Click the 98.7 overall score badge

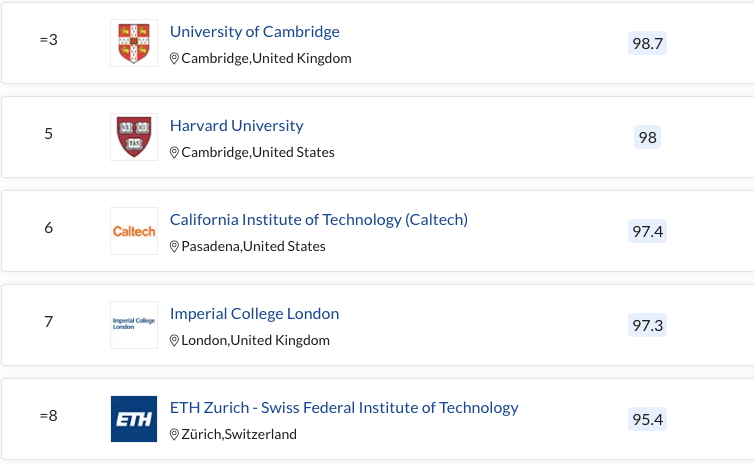click(647, 44)
